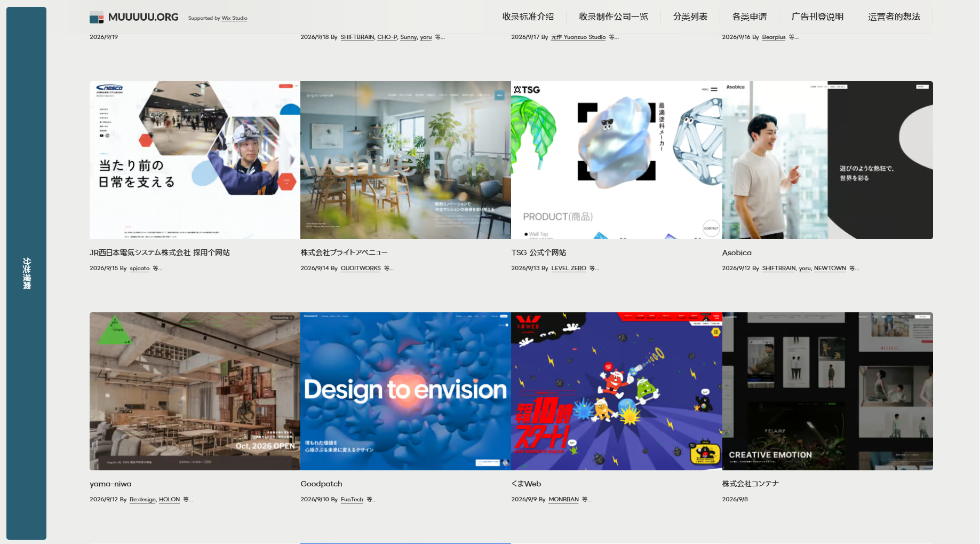Open the HOLON agency link
Screen dimensions: 980x544
click(170, 500)
